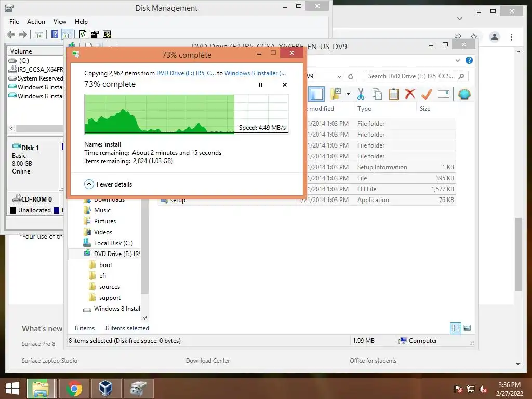Viewport: 532px width, 399px height.
Task: Click the search magnifier in Explorer
Action: [461, 76]
